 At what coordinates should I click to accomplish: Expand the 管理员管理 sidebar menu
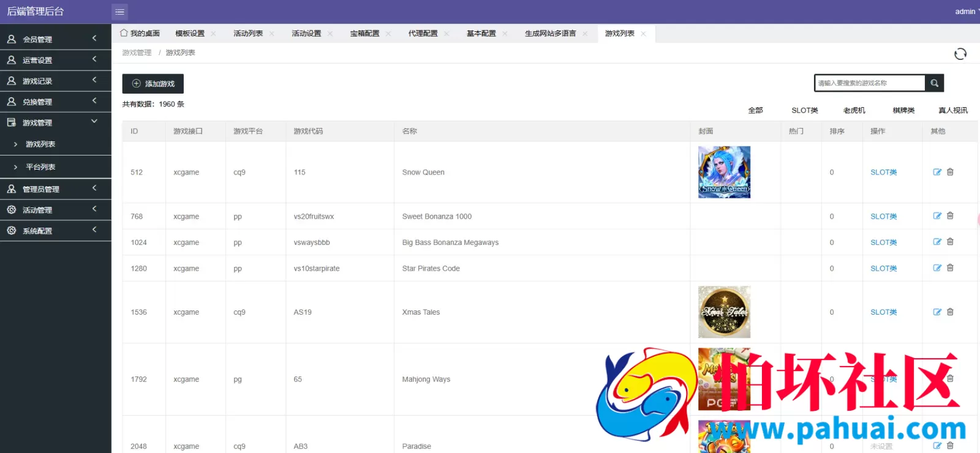tap(56, 189)
